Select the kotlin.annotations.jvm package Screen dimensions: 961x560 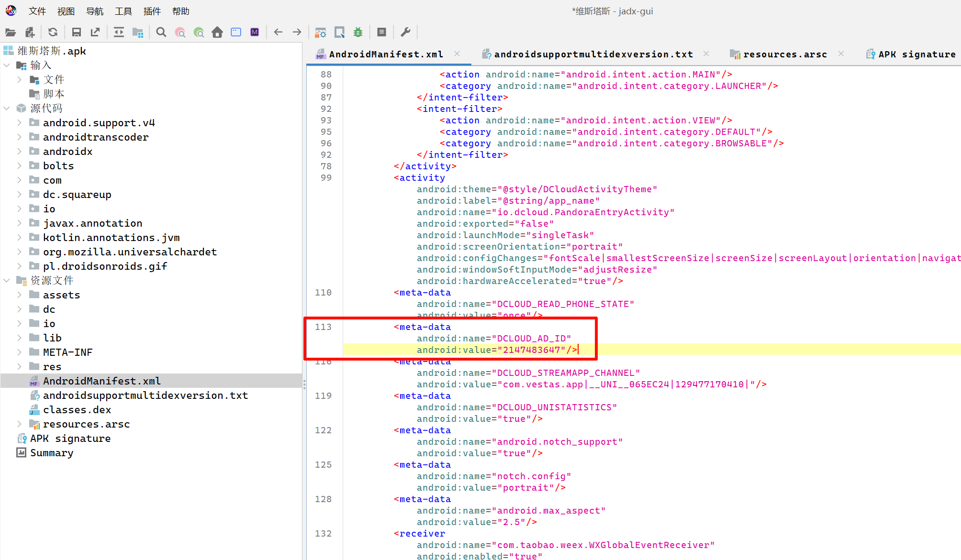click(x=111, y=237)
